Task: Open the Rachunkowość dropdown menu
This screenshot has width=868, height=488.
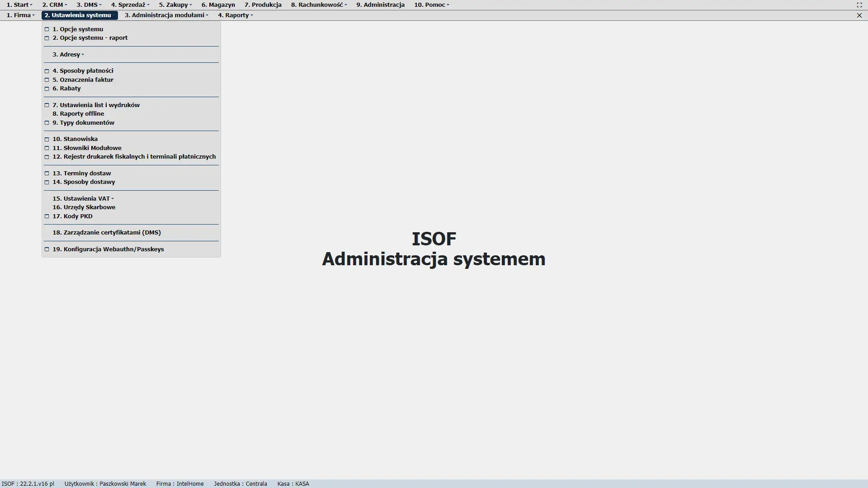Action: [x=319, y=5]
